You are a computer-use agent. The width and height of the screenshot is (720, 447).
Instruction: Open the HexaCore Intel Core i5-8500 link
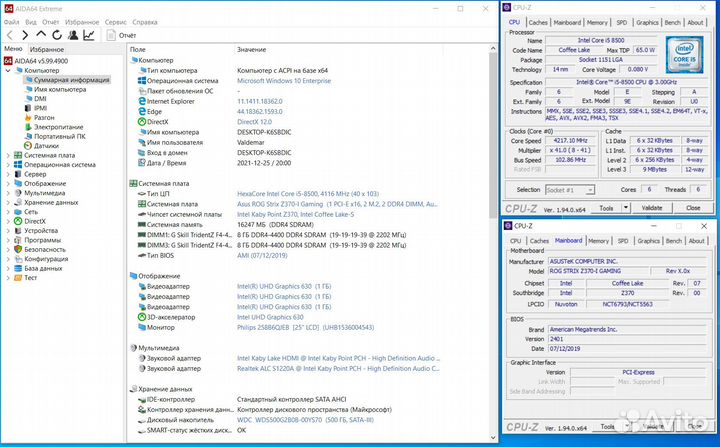coord(308,194)
